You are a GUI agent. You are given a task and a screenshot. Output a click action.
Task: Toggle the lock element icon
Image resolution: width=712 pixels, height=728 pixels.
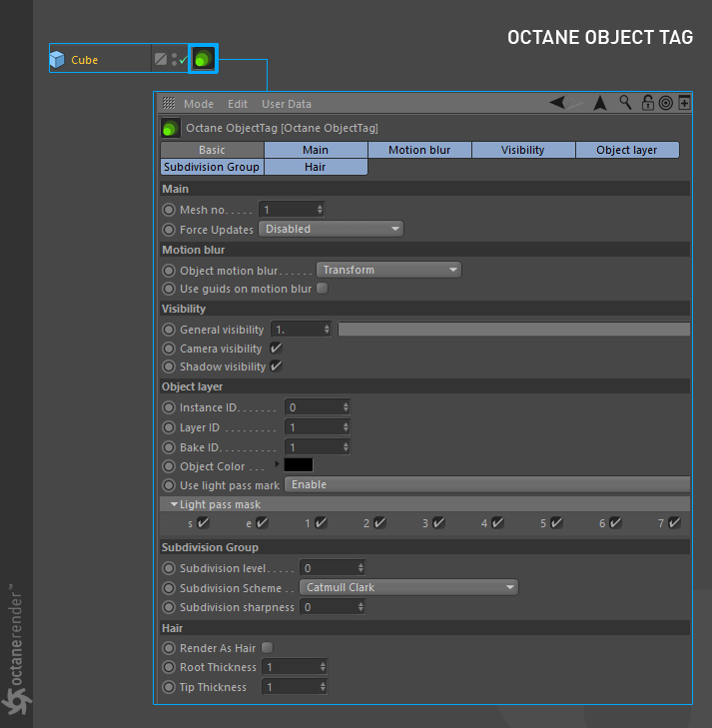click(x=647, y=103)
